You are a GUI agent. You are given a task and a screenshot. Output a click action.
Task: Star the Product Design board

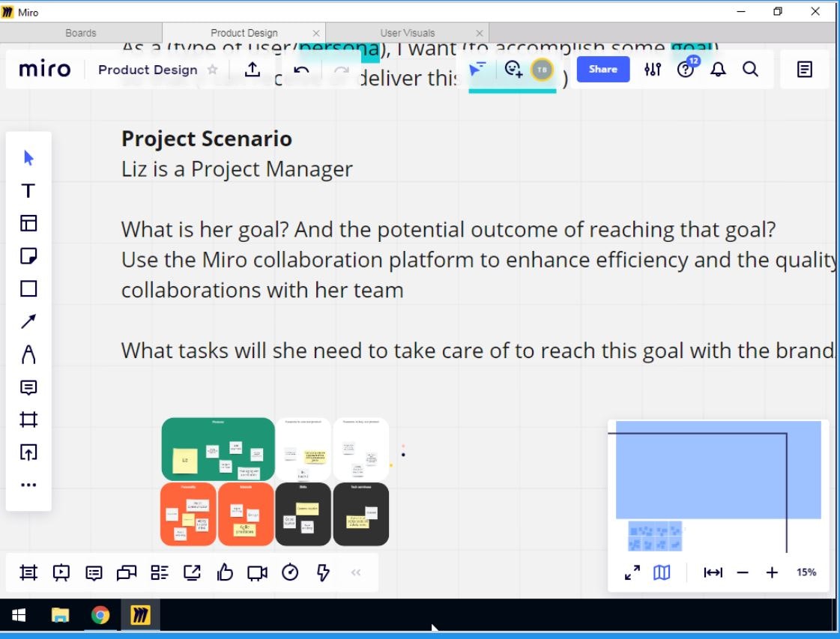pyautogui.click(x=213, y=70)
